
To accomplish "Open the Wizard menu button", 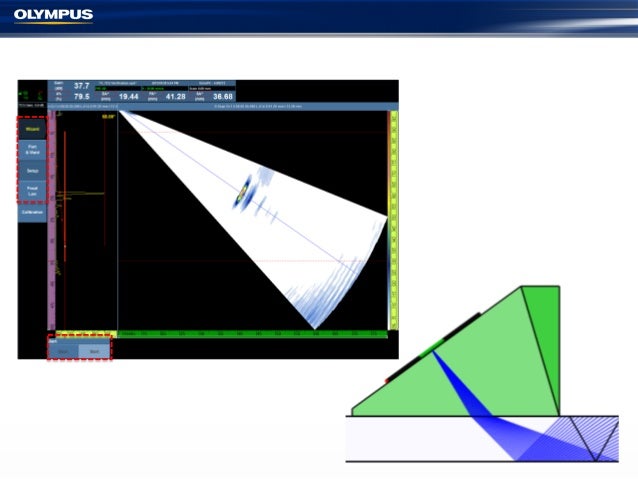I will 33,129.
